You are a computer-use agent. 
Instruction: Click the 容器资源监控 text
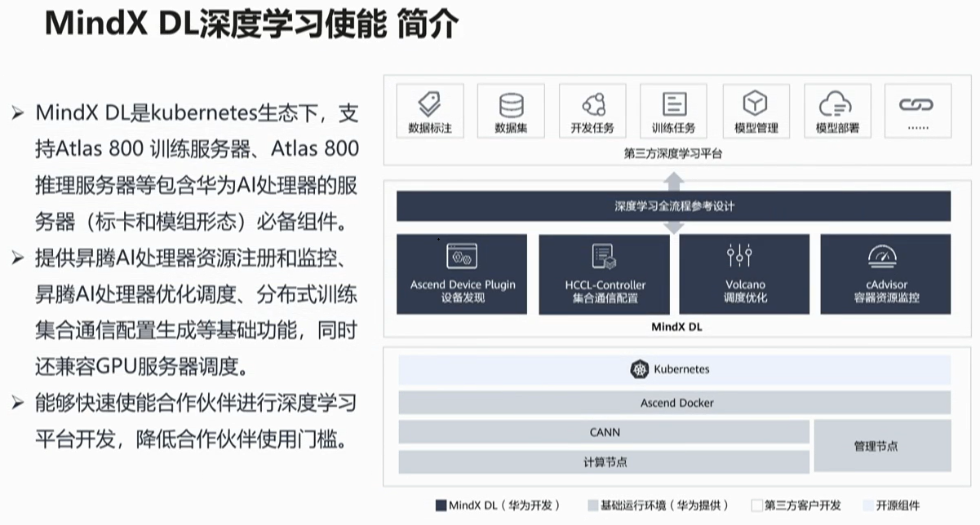887,298
